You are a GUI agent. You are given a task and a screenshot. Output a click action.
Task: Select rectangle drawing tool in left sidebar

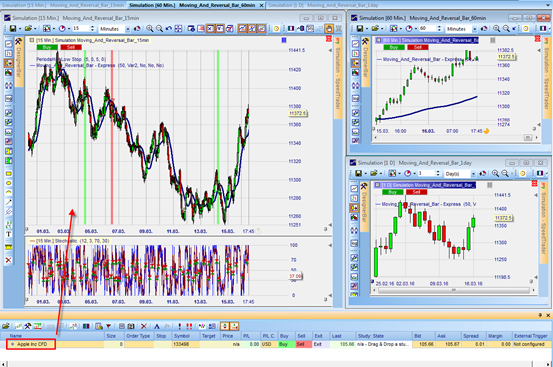pos(8,174)
